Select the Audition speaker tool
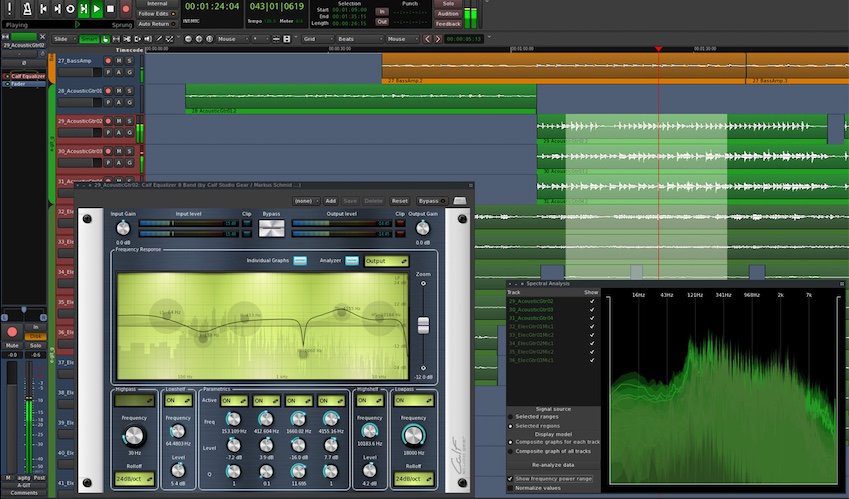 (x=148, y=39)
